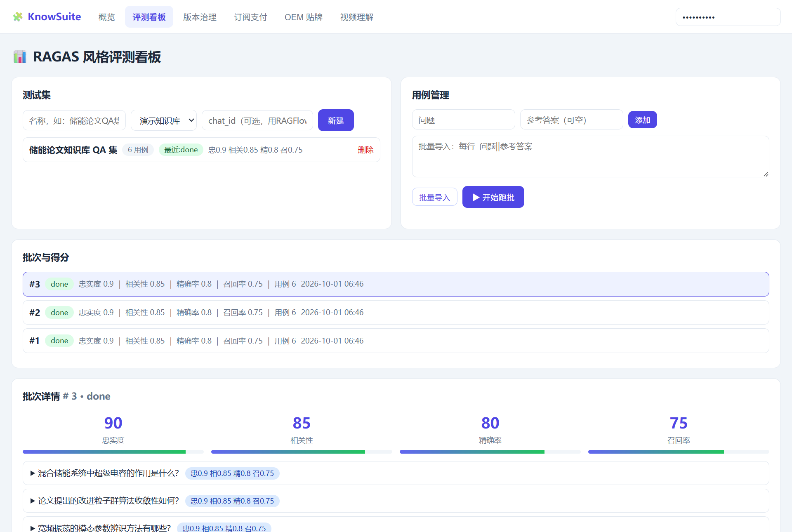Open the 版本治理 tab
This screenshot has height=532, width=792.
click(200, 17)
